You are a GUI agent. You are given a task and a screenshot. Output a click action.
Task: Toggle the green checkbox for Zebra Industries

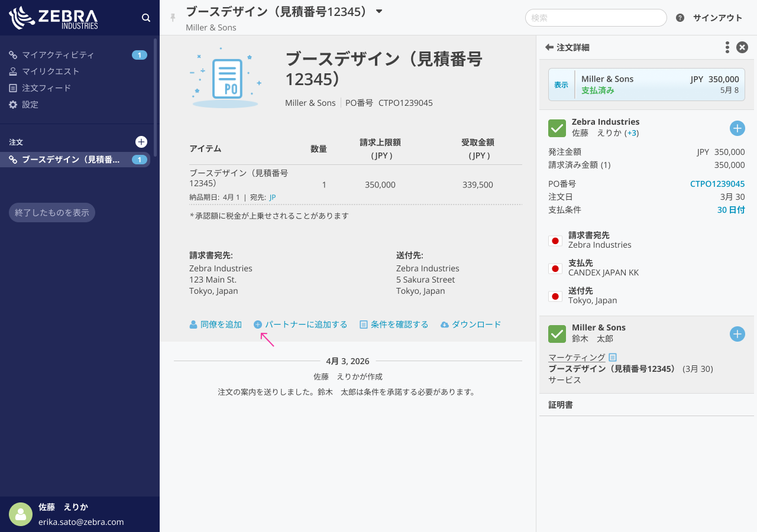pyautogui.click(x=557, y=128)
